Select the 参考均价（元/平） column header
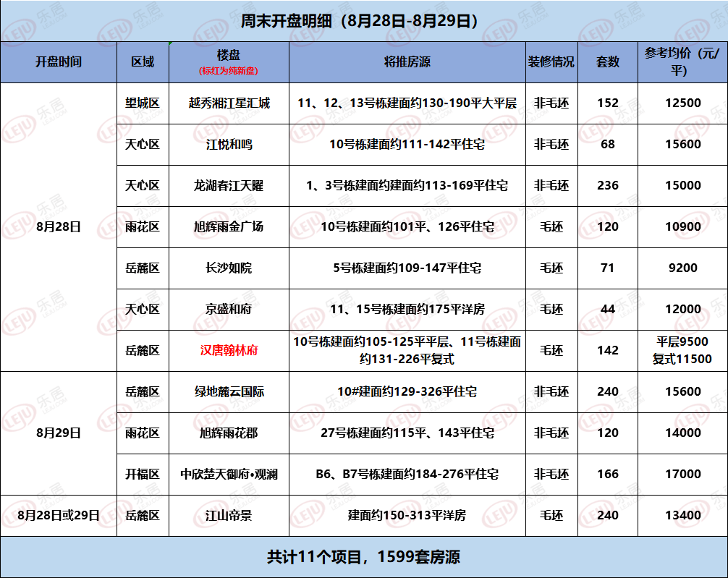 [x=683, y=61]
